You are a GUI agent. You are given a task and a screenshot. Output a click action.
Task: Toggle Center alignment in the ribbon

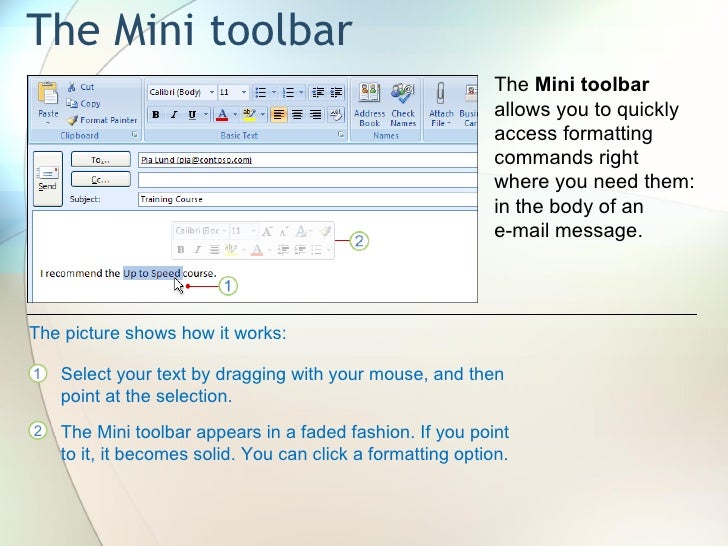297,114
